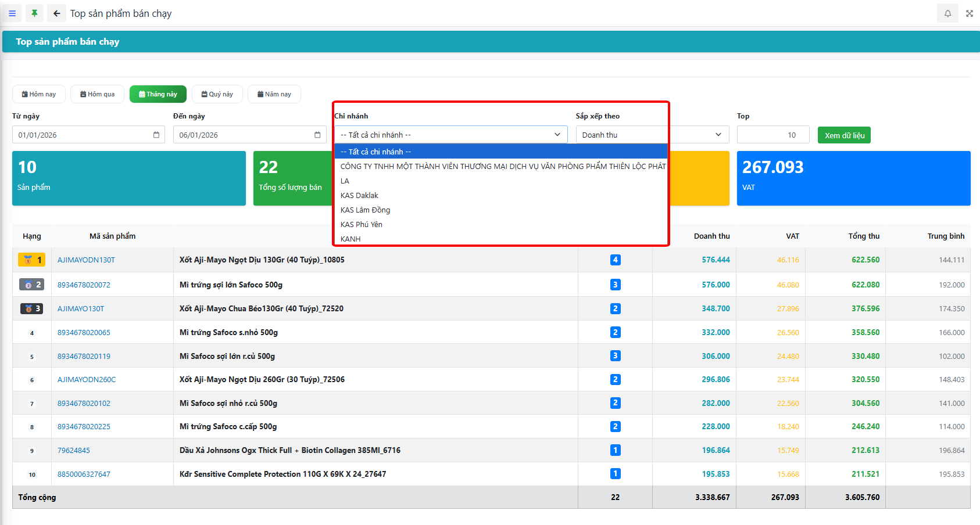Switch to the Năm nay filter

click(274, 94)
